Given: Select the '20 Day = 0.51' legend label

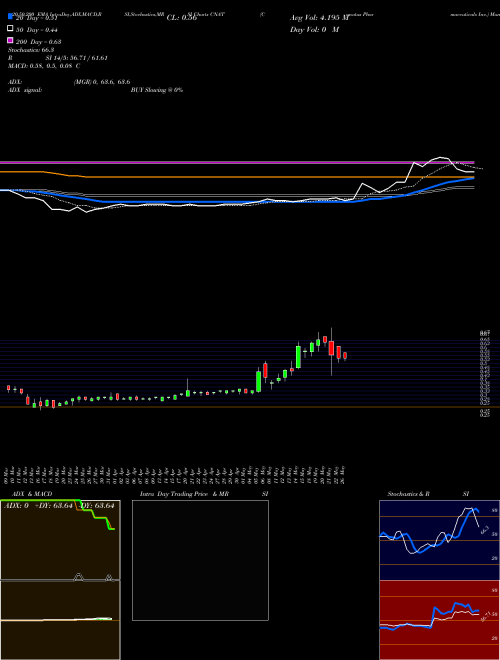Looking at the screenshot, I should 36,18.
